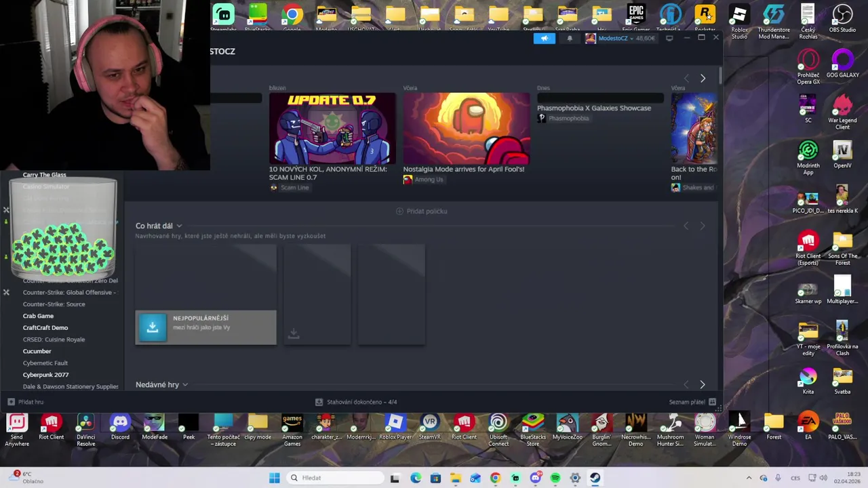Open Epic Games Launcher desktop icon
This screenshot has width=868, height=488.
(636, 18)
